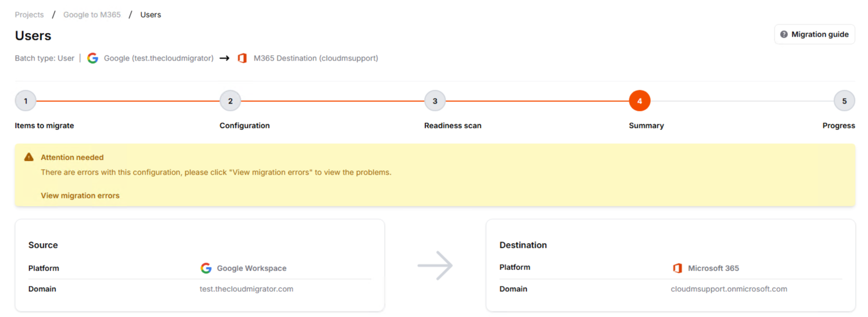Select the active step 4 circle
Screen dimensions: 868x317
(x=640, y=101)
